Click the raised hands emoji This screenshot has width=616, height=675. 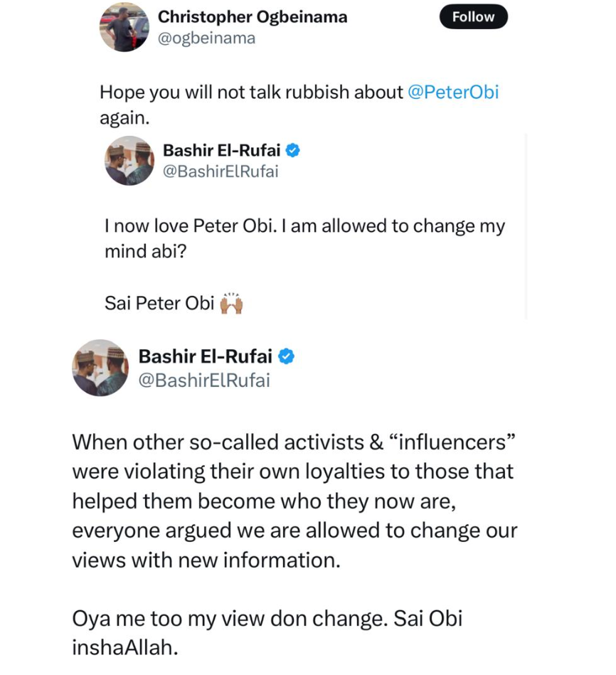[232, 303]
